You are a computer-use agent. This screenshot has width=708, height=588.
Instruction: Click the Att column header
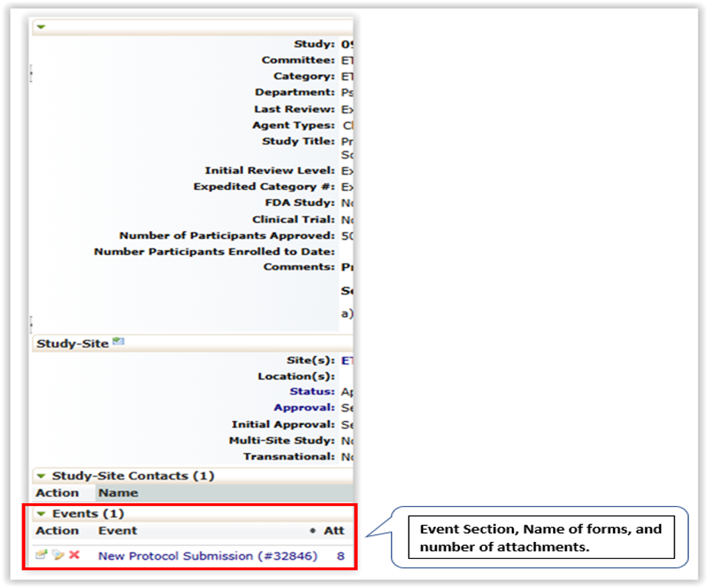(x=334, y=531)
